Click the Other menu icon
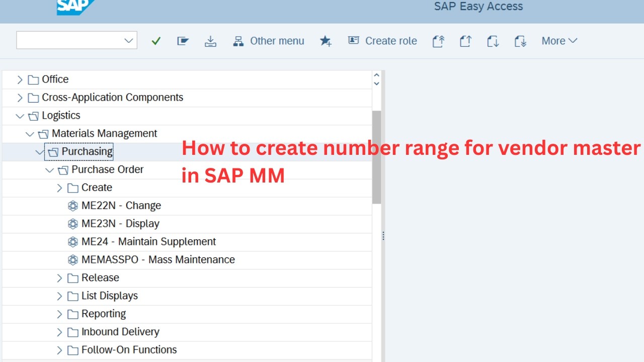The image size is (644, 362). [238, 41]
